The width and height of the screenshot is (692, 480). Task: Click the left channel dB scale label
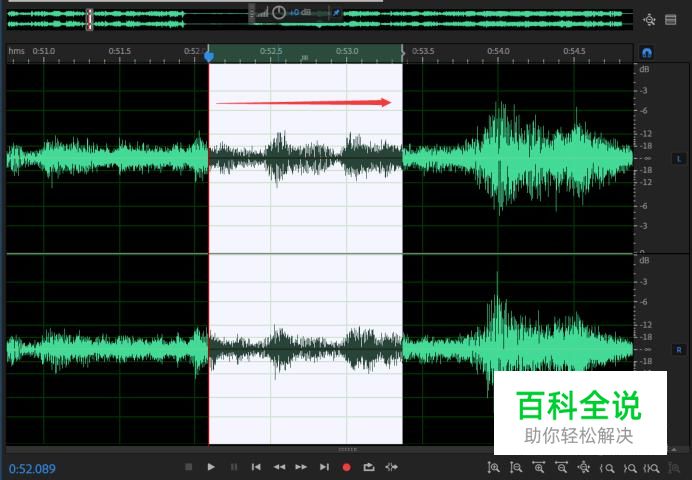(x=644, y=69)
